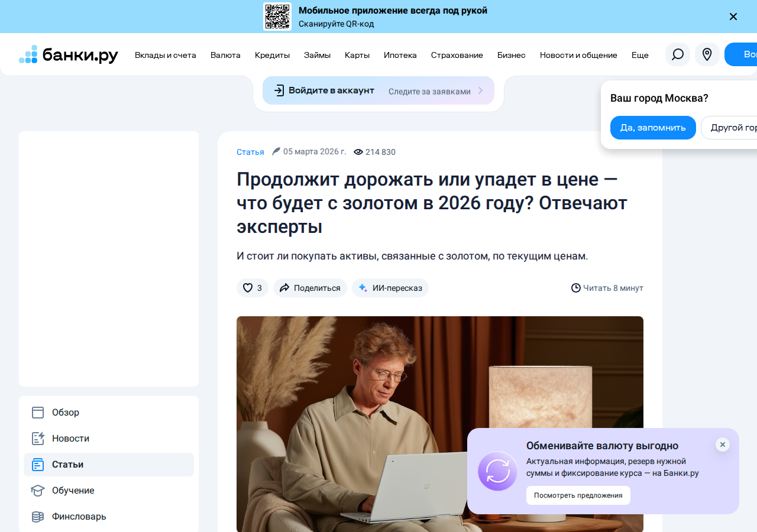Screen dimensions: 757x532
Task: Click the Обзор sidebar icon
Action: [38, 413]
